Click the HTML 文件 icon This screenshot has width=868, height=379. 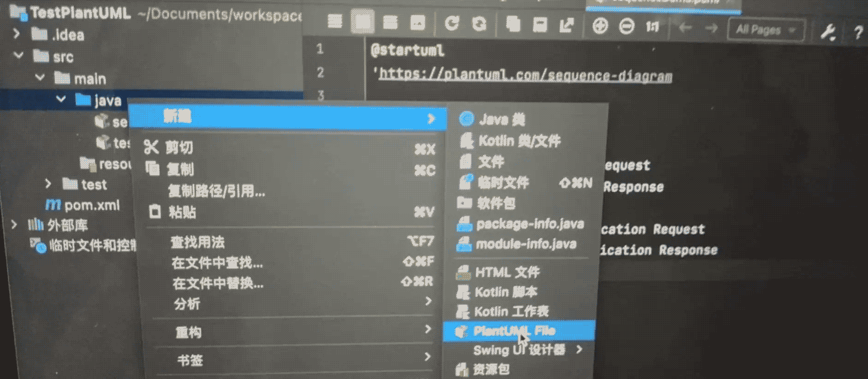(463, 272)
